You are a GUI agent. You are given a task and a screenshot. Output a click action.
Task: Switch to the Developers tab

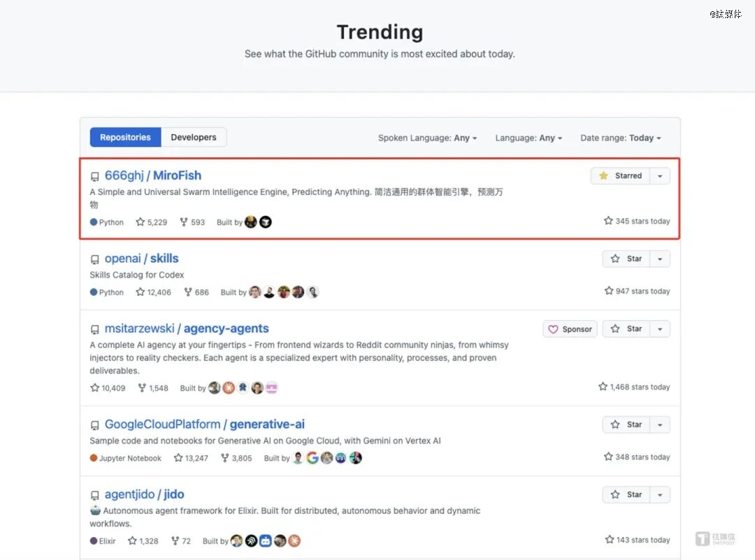(193, 137)
